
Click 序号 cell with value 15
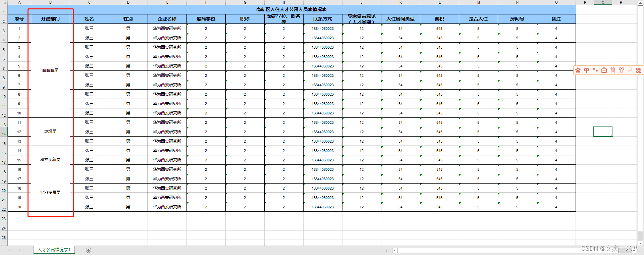pos(19,160)
